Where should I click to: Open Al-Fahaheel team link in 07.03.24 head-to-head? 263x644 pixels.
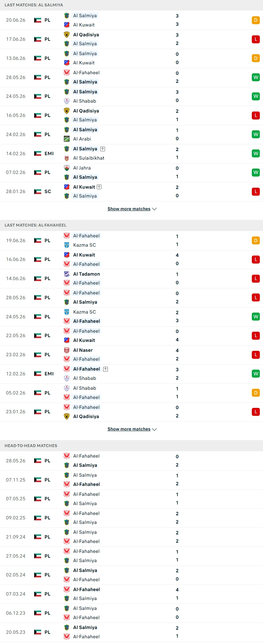click(x=86, y=590)
